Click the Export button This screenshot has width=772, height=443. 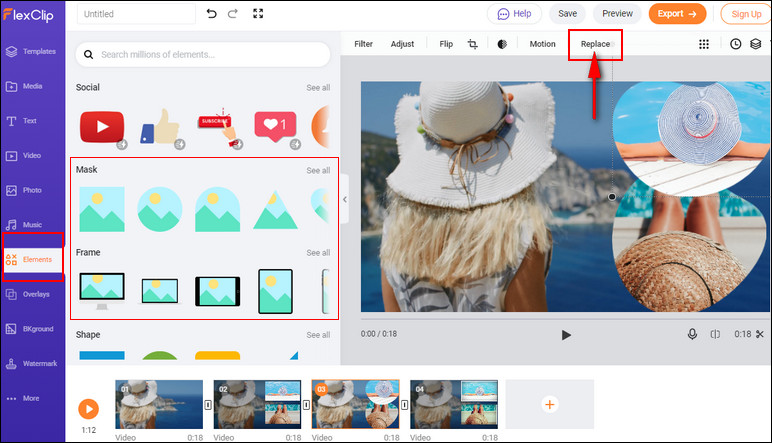pyautogui.click(x=677, y=14)
